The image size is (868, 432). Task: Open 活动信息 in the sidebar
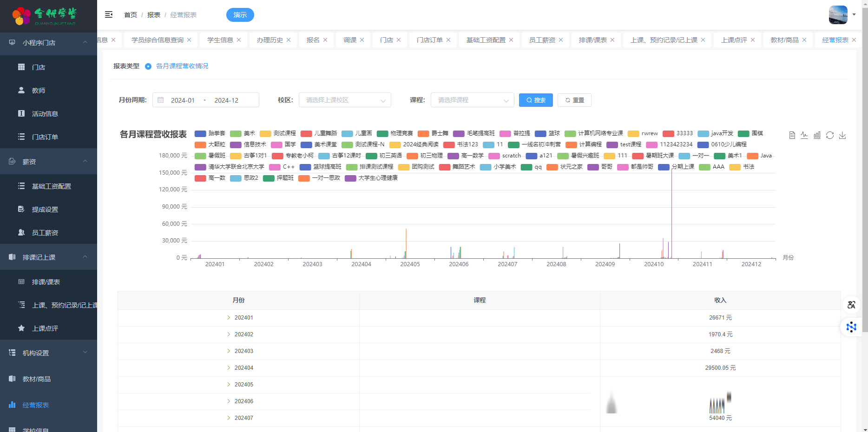48,114
